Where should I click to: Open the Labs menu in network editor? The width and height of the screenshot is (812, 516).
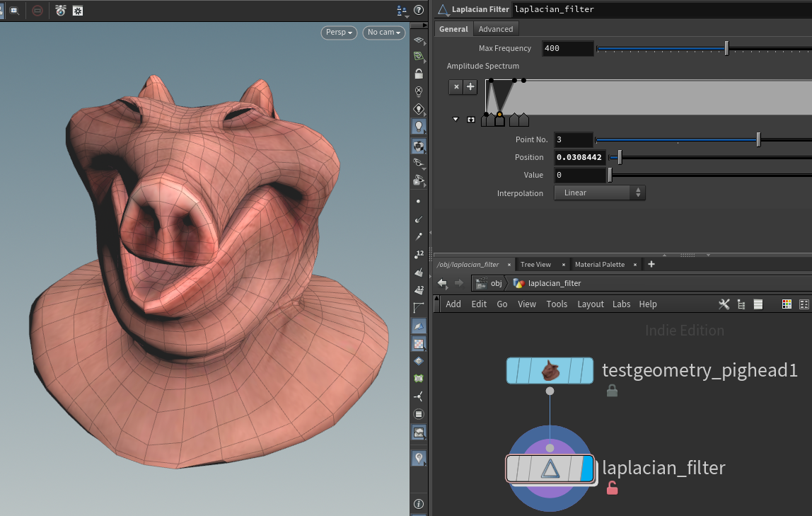(x=621, y=304)
